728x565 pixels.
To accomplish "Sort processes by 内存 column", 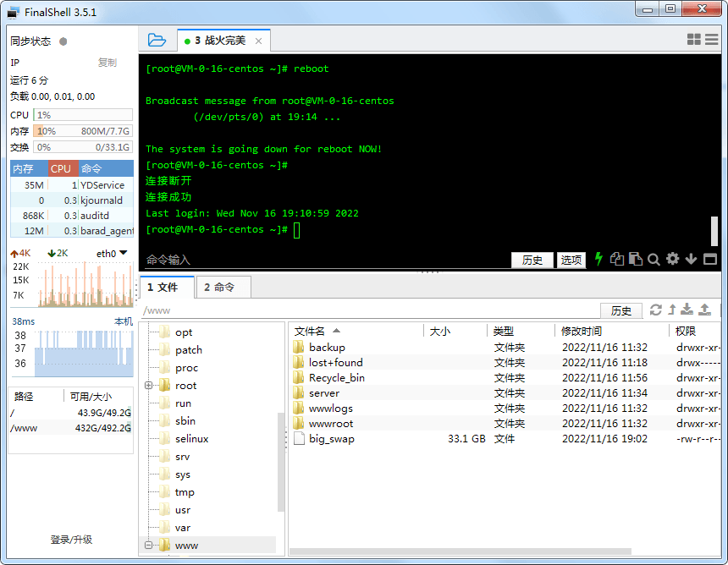I will [x=29, y=168].
